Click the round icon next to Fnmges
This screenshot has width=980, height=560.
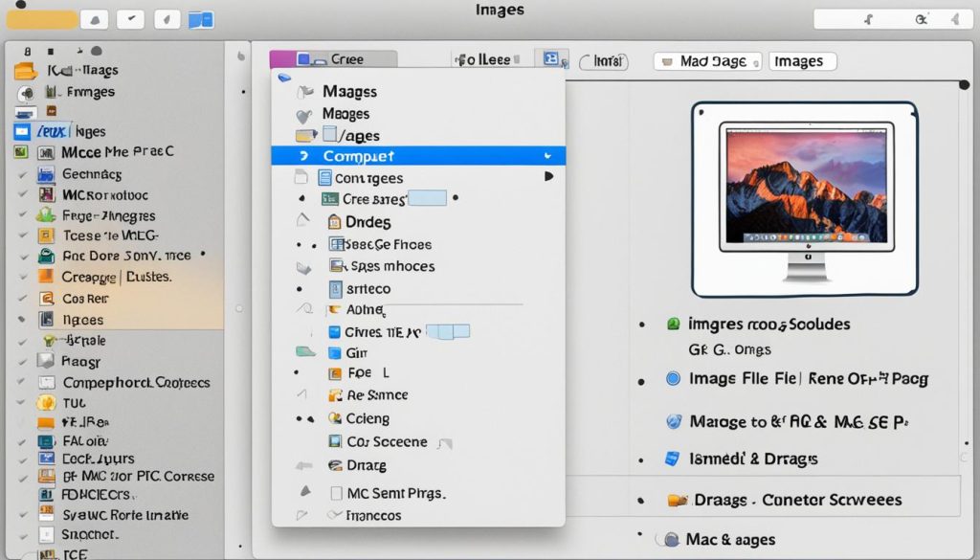pos(26,94)
